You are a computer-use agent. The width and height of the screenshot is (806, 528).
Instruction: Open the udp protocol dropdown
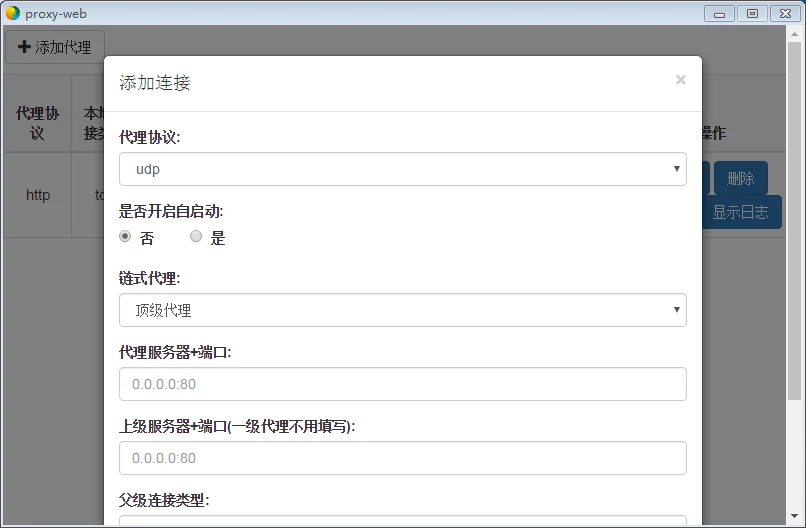[402, 169]
